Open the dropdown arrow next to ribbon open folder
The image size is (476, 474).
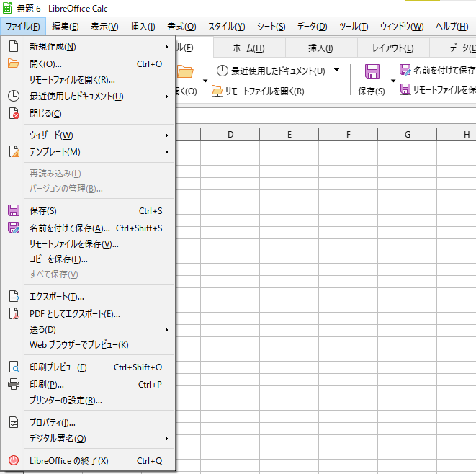(205, 81)
